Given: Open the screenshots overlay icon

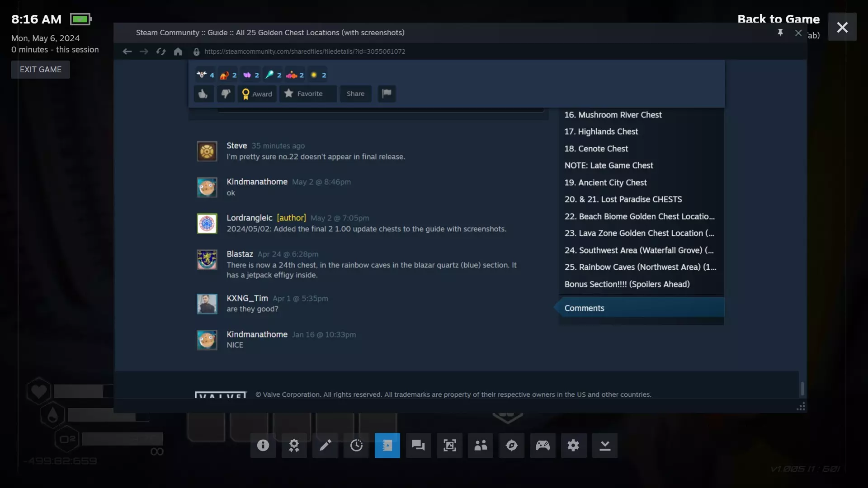Looking at the screenshot, I should tap(449, 446).
